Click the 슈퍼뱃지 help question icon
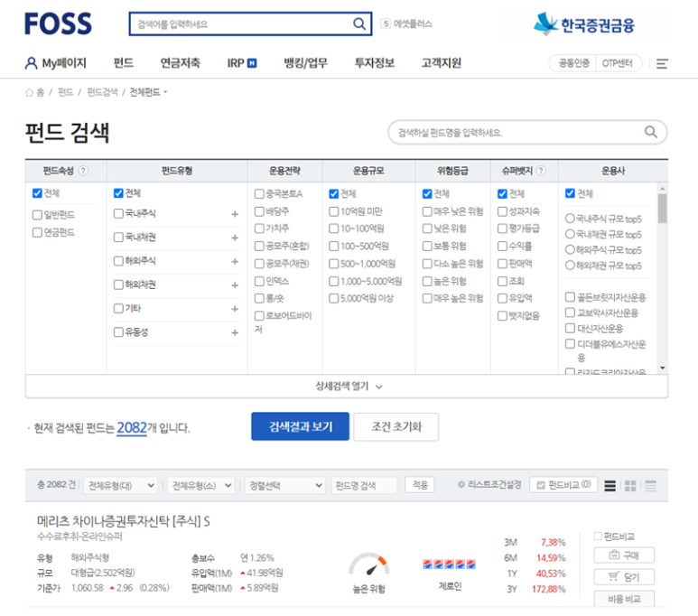The width and height of the screenshot is (698, 616). coord(541,171)
